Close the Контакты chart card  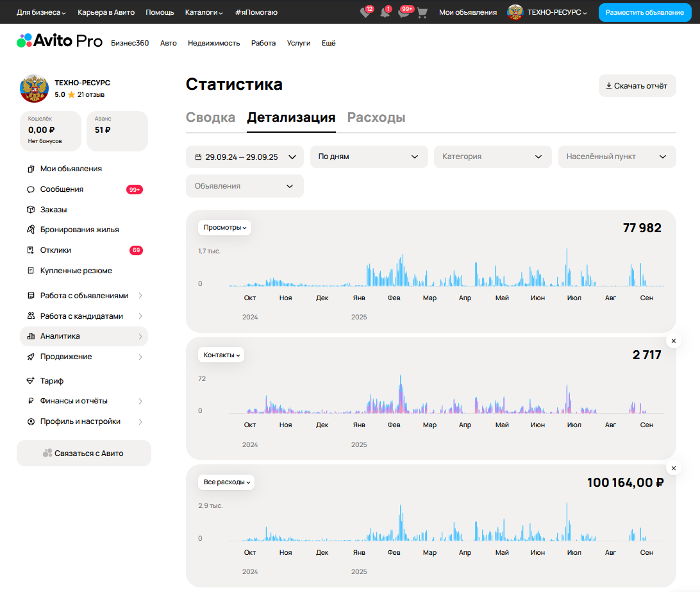[x=673, y=341]
